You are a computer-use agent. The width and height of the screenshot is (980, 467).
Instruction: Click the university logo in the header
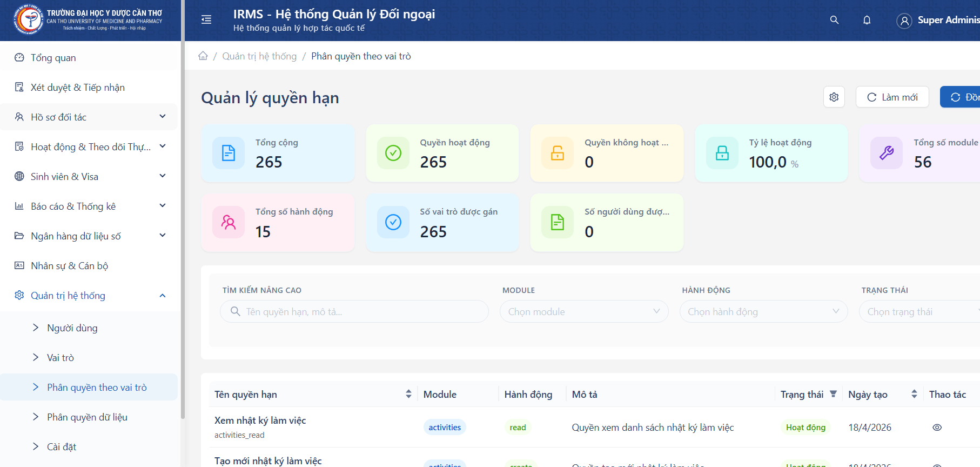click(x=28, y=19)
